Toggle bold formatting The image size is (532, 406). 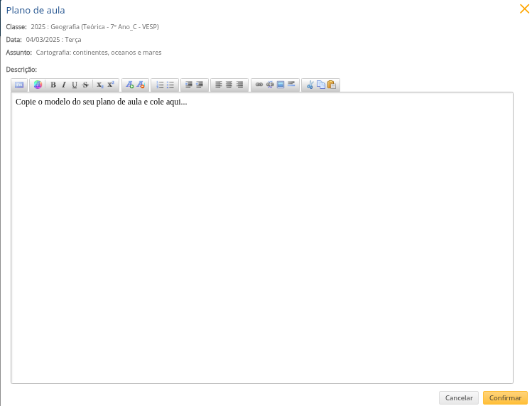point(53,85)
